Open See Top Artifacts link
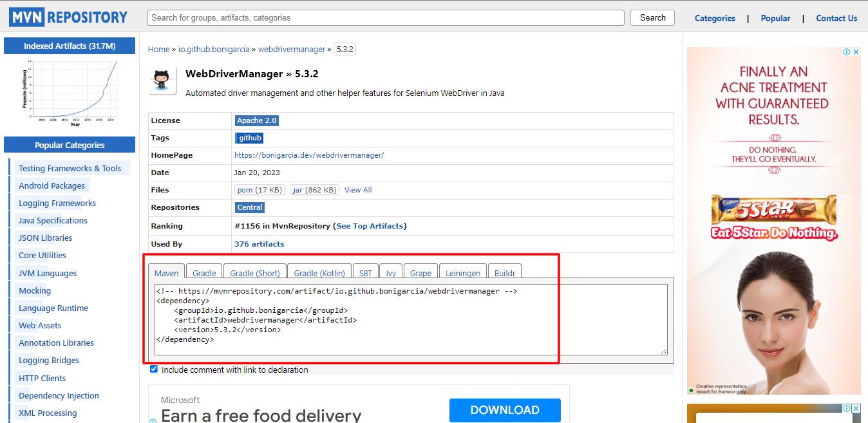The height and width of the screenshot is (423, 868). coord(370,226)
